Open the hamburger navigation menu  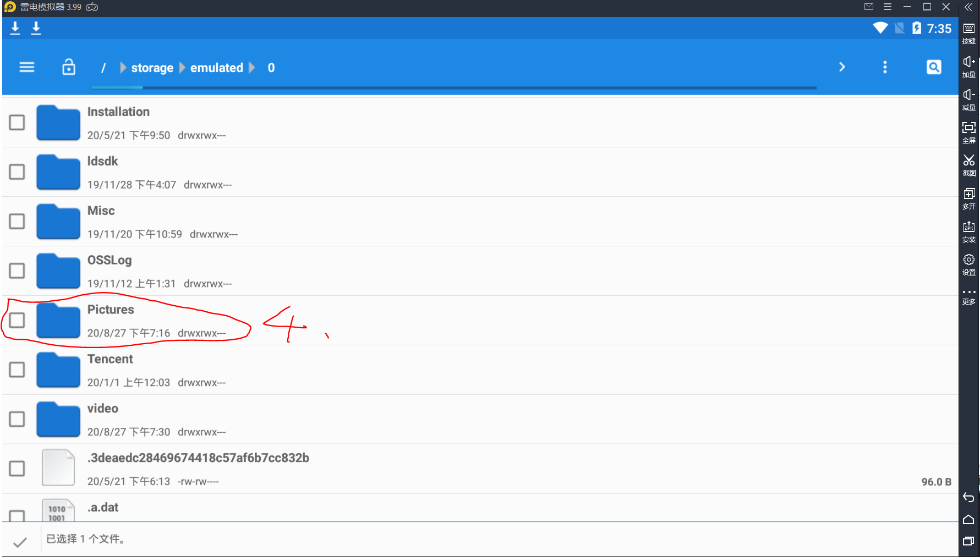click(x=26, y=67)
